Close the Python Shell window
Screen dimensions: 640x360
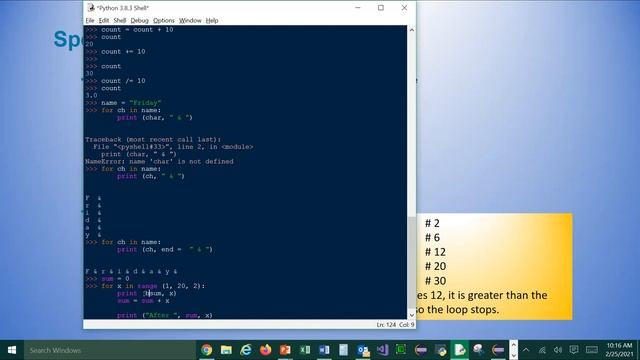click(x=404, y=8)
